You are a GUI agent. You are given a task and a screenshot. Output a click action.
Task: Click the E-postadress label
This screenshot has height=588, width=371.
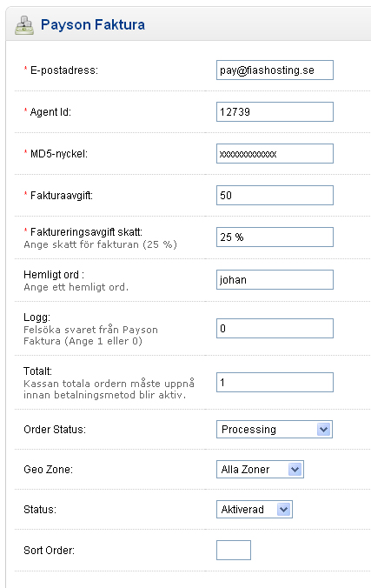(x=64, y=70)
